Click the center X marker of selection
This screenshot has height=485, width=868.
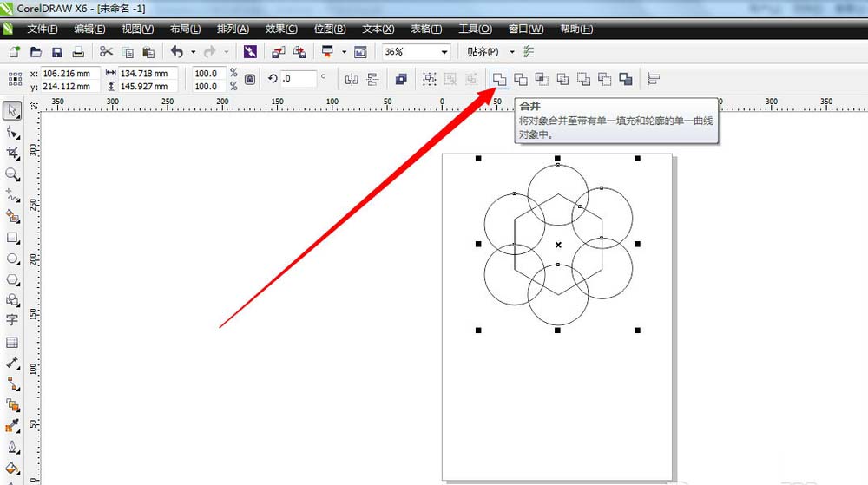[557, 245]
